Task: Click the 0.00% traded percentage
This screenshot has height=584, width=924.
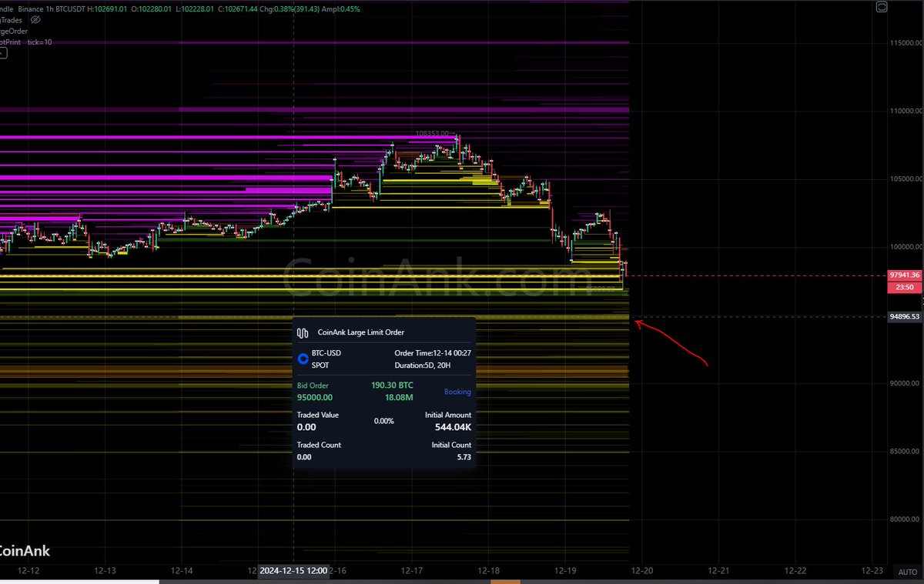Action: [x=384, y=421]
